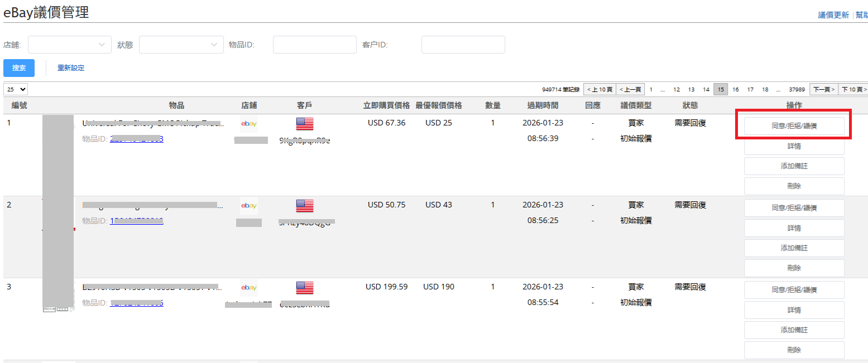Viewport: 868px width, 363px height.
Task: Click the 下一頁 next page button
Action: [x=824, y=89]
